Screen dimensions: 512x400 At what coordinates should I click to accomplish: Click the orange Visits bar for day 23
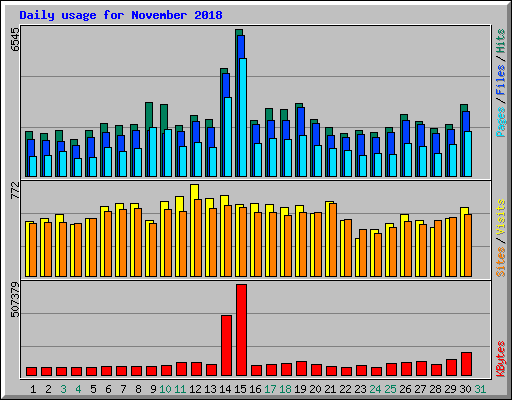(363, 253)
